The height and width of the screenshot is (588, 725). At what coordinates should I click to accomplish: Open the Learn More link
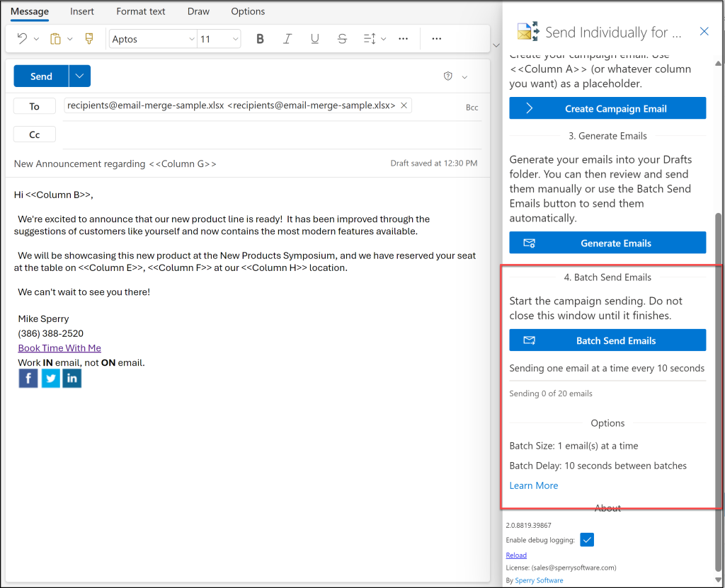(x=533, y=485)
